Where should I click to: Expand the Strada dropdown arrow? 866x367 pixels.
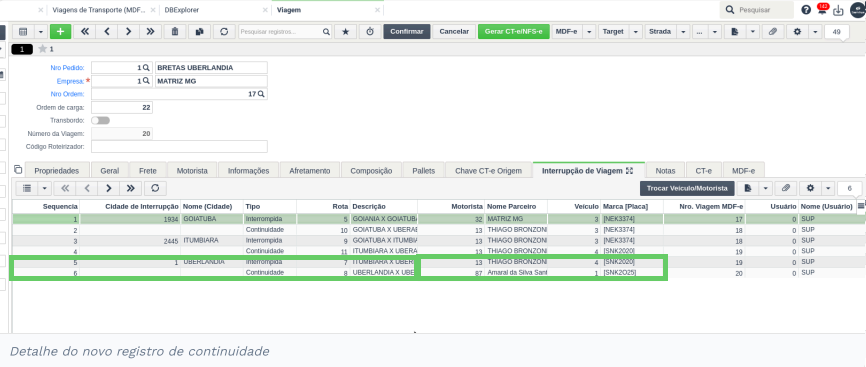click(684, 32)
